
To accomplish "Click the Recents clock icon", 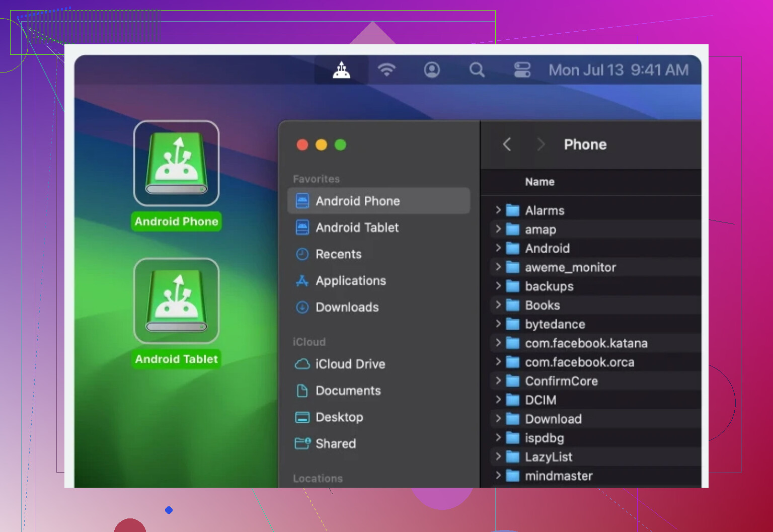I will [302, 254].
